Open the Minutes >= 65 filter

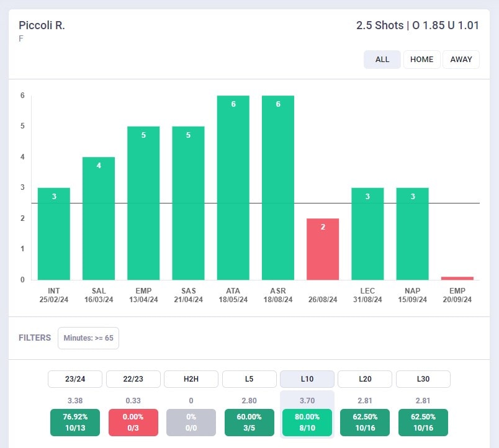[89, 338]
